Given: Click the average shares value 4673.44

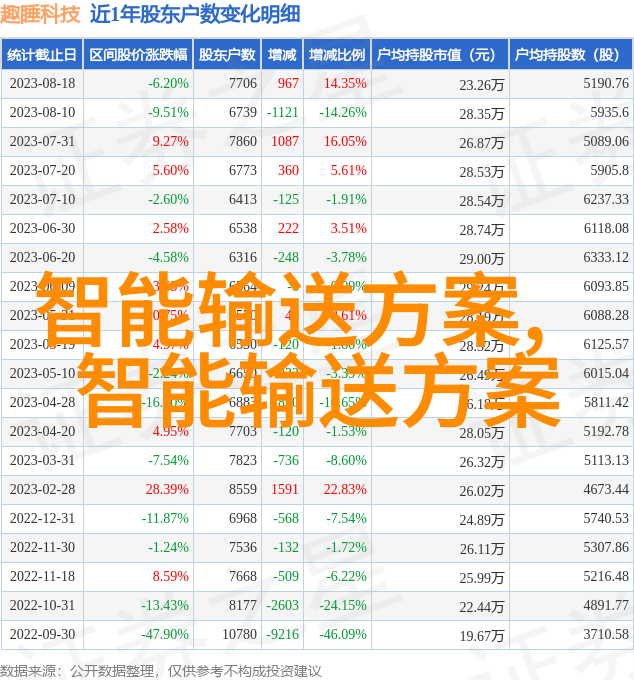Looking at the screenshot, I should click(x=606, y=490).
